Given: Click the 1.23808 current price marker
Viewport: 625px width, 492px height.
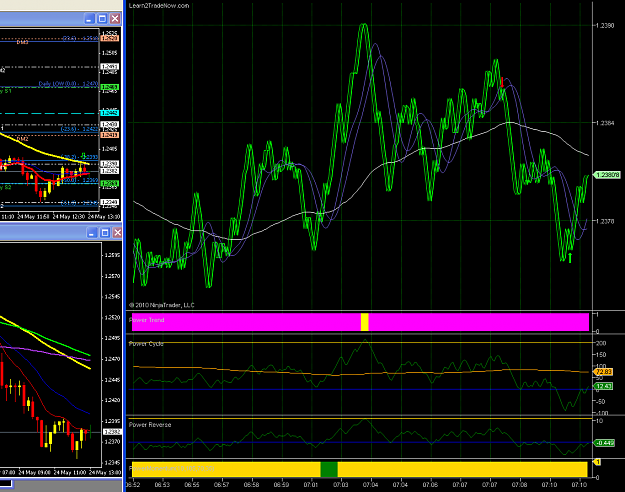Looking at the screenshot, I should 607,175.
